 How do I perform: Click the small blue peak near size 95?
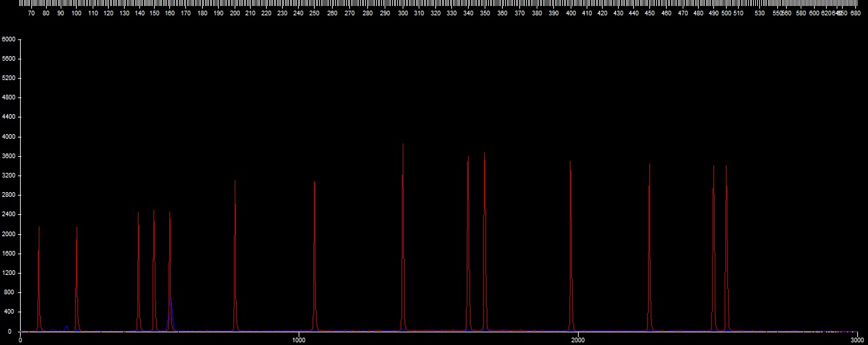(67, 327)
